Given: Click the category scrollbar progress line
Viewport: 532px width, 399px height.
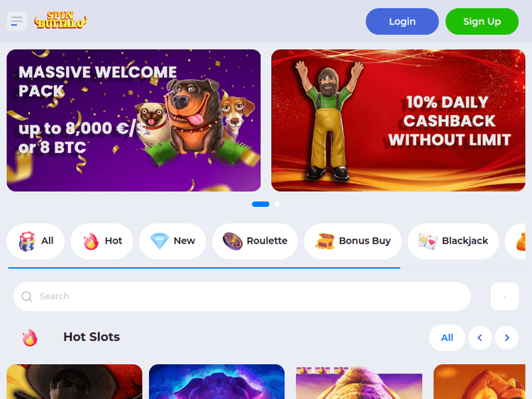Looking at the screenshot, I should tap(204, 268).
